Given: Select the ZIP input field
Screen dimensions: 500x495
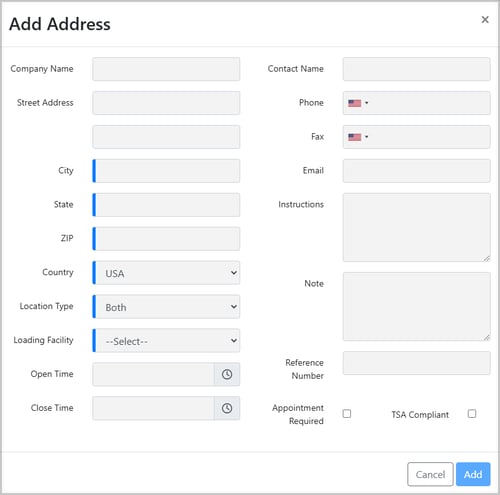Looking at the screenshot, I should click(x=166, y=239).
